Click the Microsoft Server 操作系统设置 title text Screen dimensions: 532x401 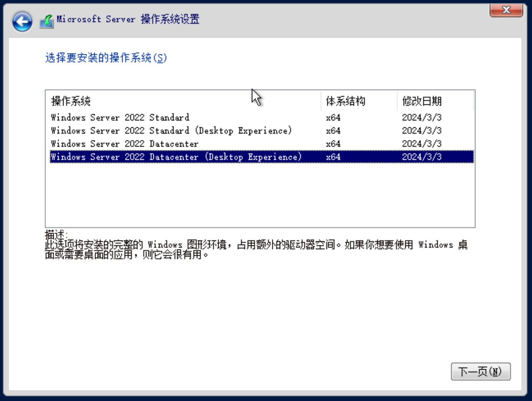coord(128,19)
